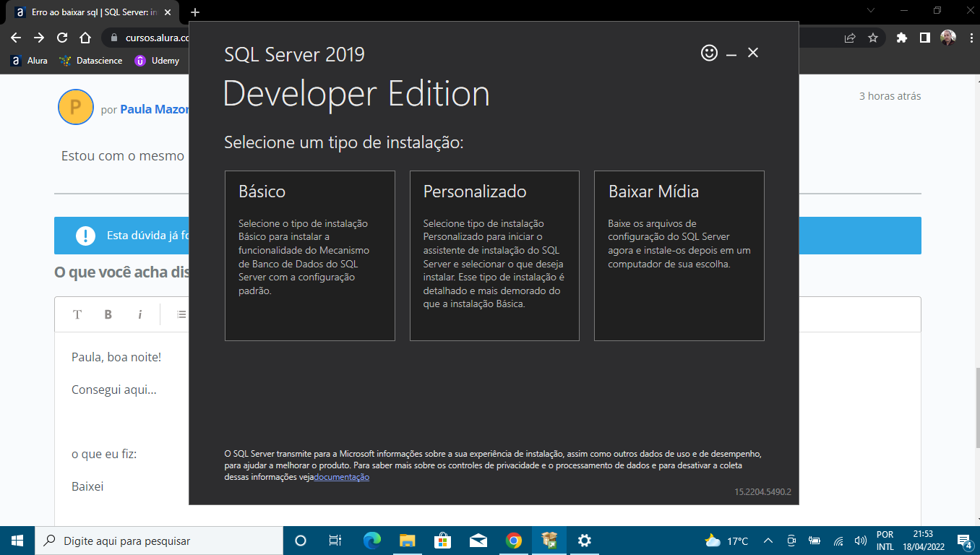The height and width of the screenshot is (555, 980).
Task: Click in the reply text 'Paula, boa noite!'
Action: pyautogui.click(x=116, y=357)
